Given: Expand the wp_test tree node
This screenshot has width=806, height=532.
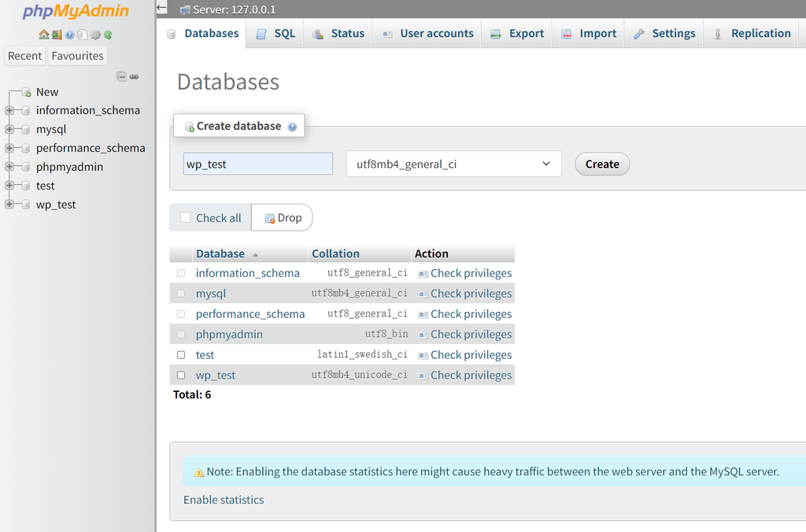Looking at the screenshot, I should pyautogui.click(x=9, y=205).
